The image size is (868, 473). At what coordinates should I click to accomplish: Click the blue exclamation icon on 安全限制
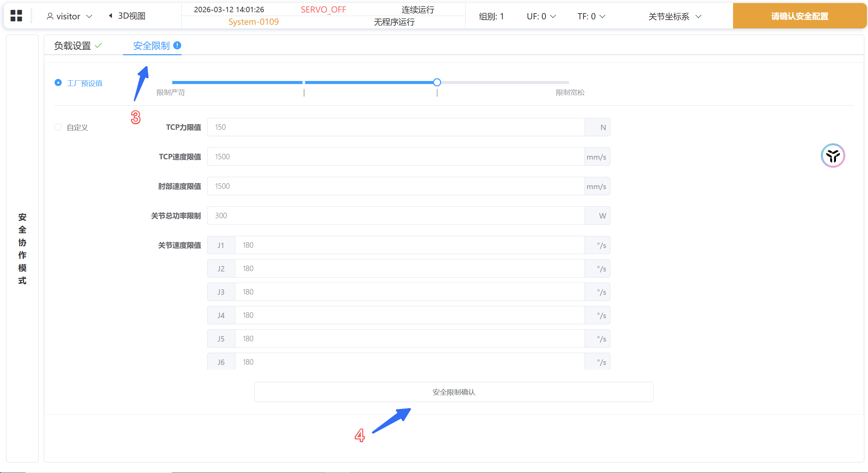pyautogui.click(x=177, y=45)
